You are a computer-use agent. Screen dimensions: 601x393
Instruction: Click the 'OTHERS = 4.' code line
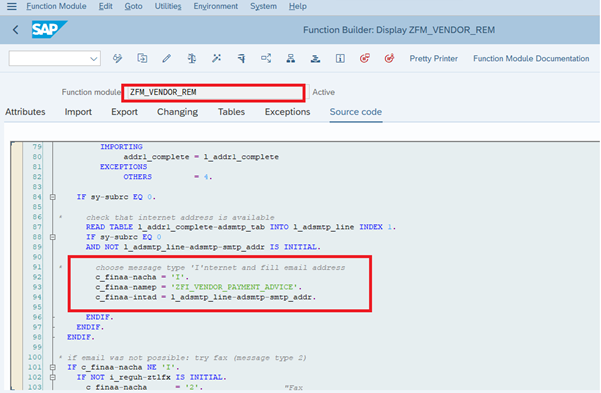pos(168,177)
